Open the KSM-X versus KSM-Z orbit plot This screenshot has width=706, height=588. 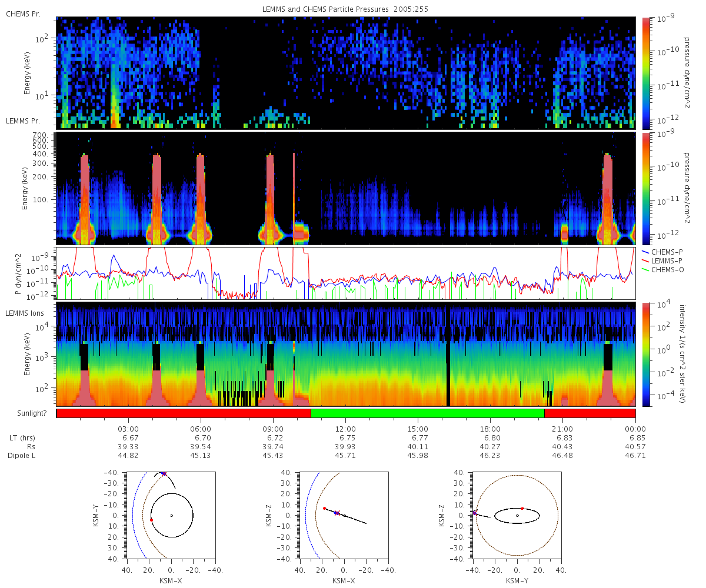[344, 516]
